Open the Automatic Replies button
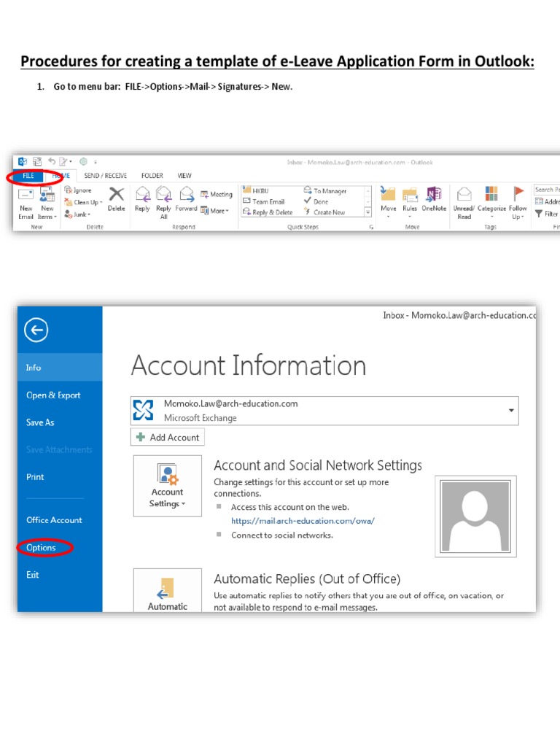560x747 pixels. [168, 591]
